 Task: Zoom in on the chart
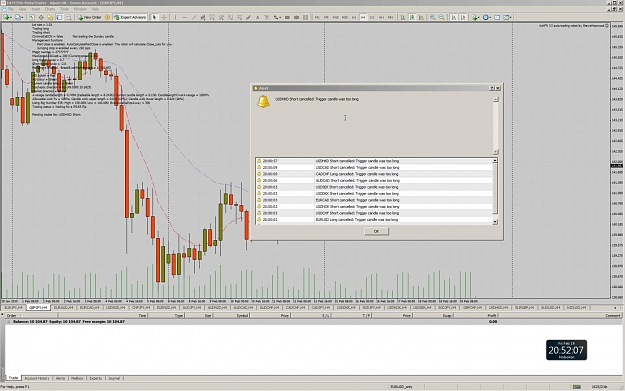coord(432,17)
